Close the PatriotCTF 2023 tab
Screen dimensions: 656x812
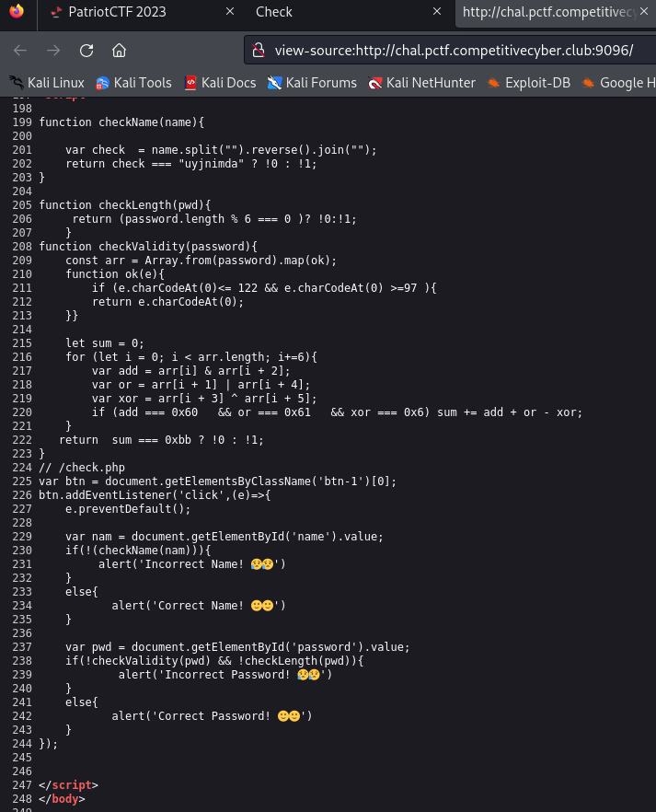tap(230, 11)
